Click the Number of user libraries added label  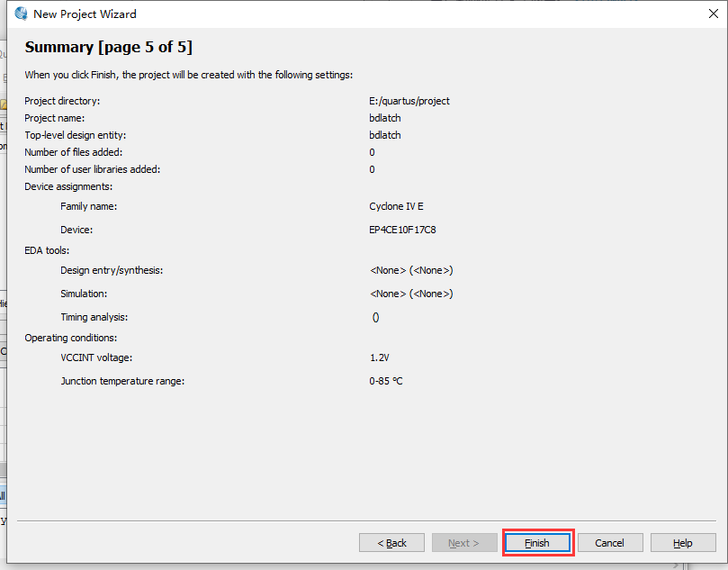[x=93, y=169]
